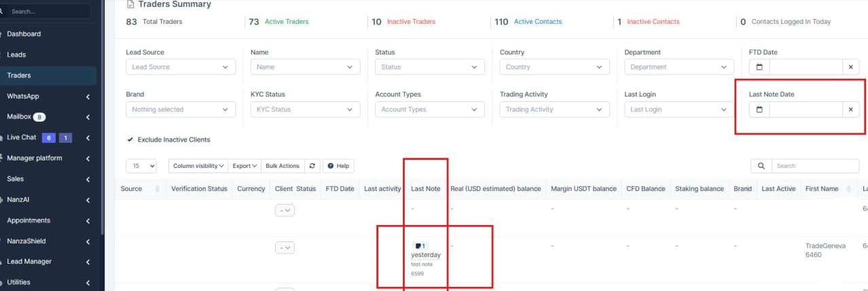Click into the table Search field
This screenshot has width=868, height=291.
[815, 166]
